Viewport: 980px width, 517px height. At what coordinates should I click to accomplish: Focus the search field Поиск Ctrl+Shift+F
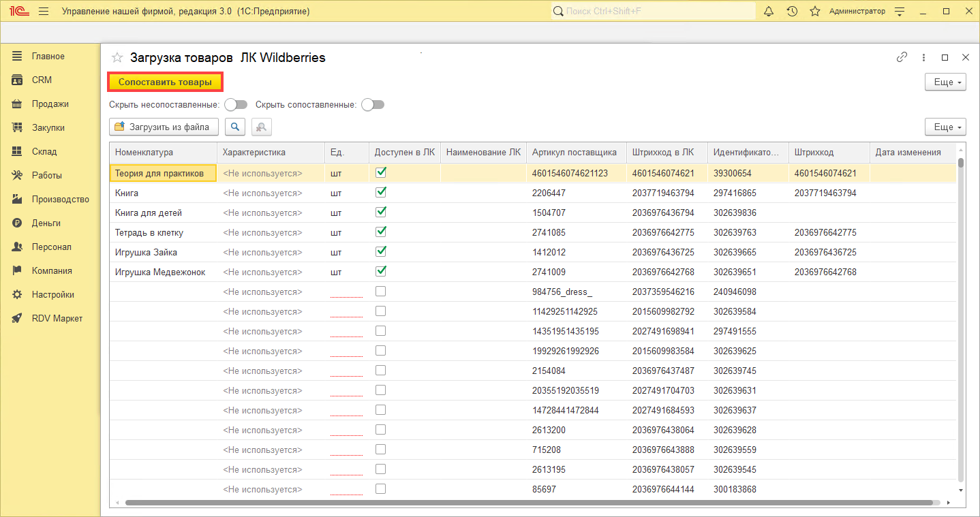[x=653, y=12]
